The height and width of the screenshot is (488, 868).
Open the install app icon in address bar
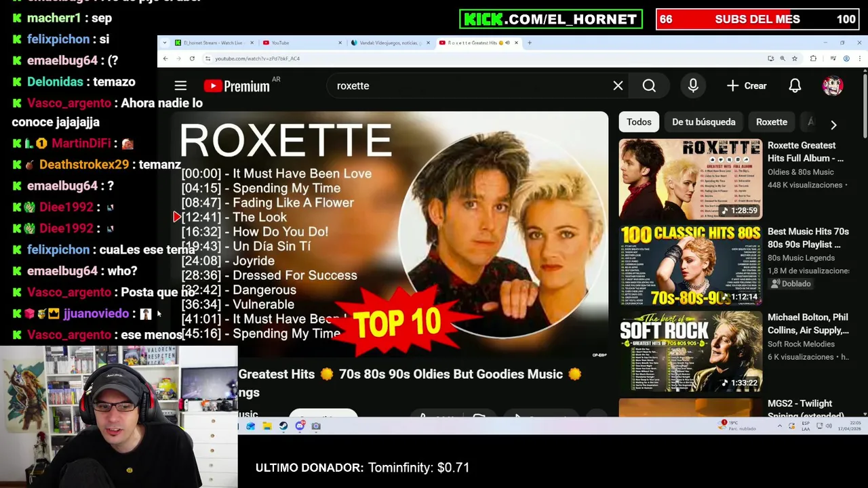click(x=771, y=59)
